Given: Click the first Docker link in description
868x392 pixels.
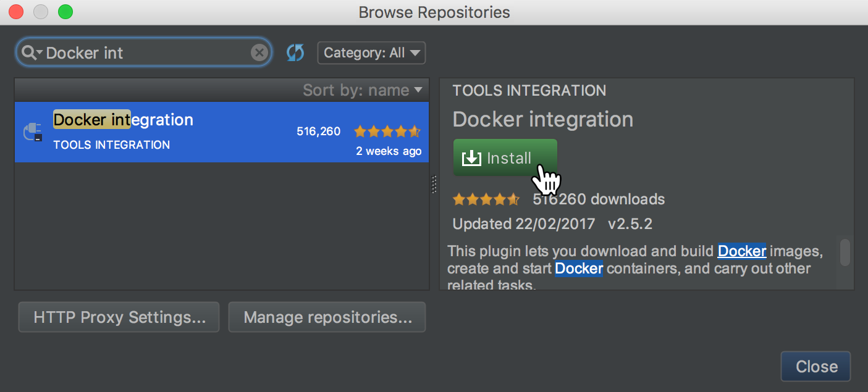Looking at the screenshot, I should [742, 251].
